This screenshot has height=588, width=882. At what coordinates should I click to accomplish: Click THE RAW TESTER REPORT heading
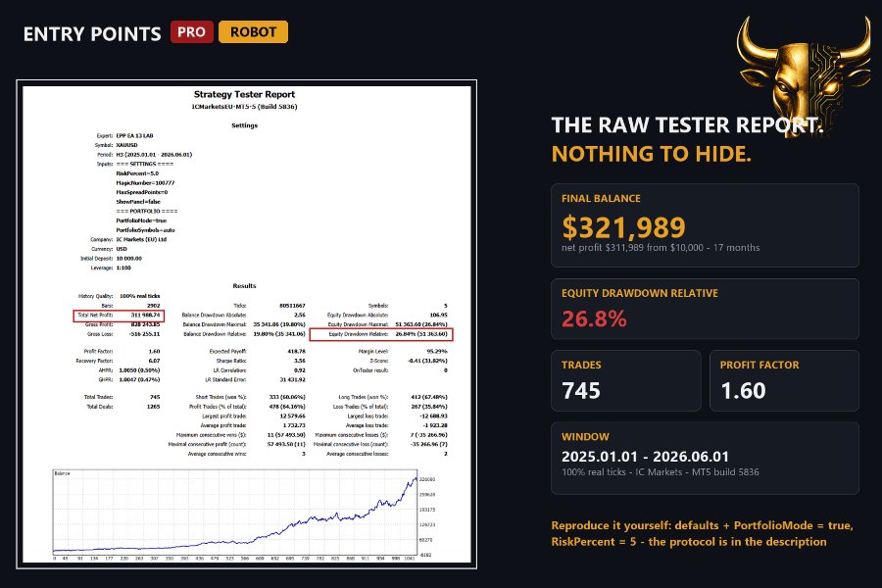pos(687,124)
